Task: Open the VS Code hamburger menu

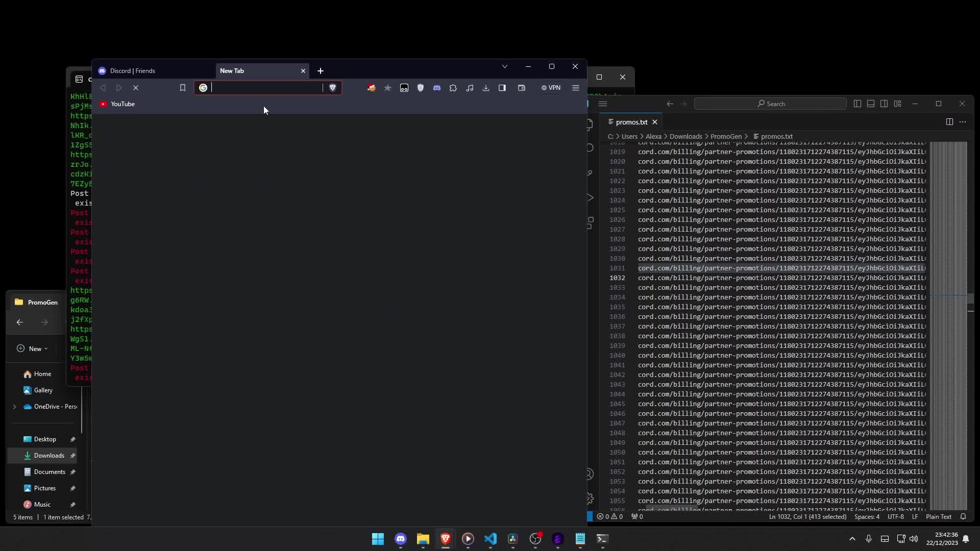Action: [x=603, y=104]
